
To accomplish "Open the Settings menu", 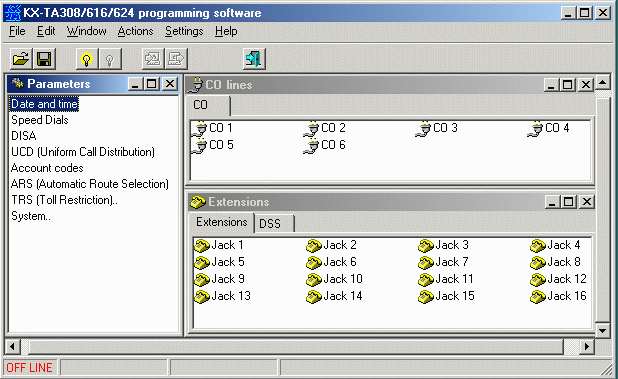I will coord(184,31).
